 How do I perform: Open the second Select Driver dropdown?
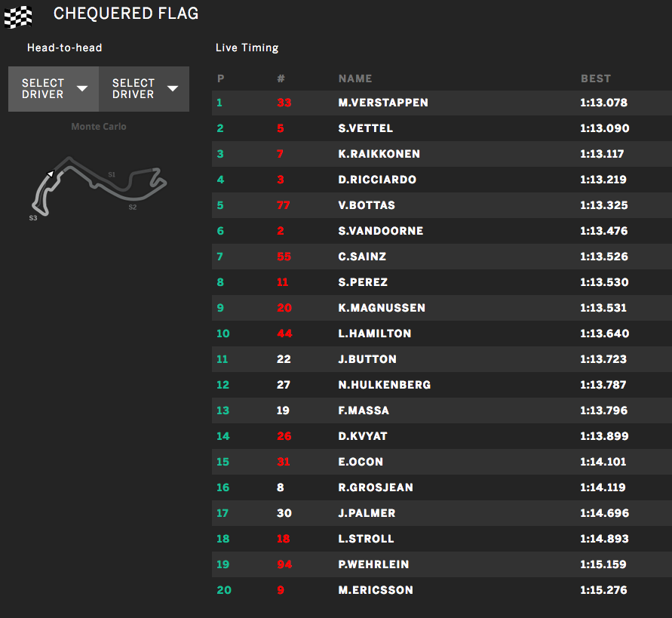144,89
